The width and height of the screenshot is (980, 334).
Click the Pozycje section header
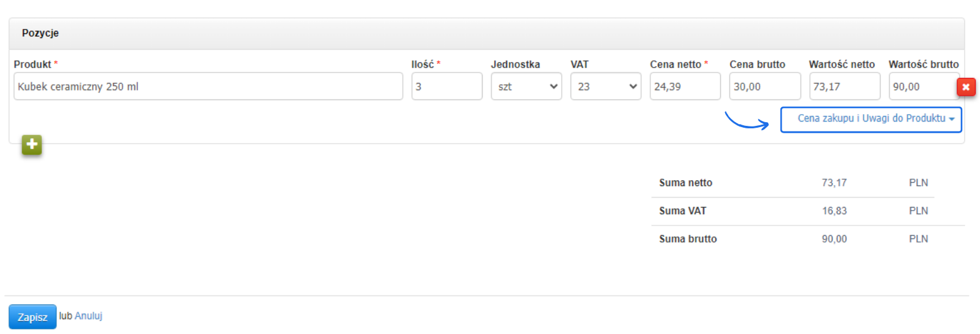[x=41, y=33]
